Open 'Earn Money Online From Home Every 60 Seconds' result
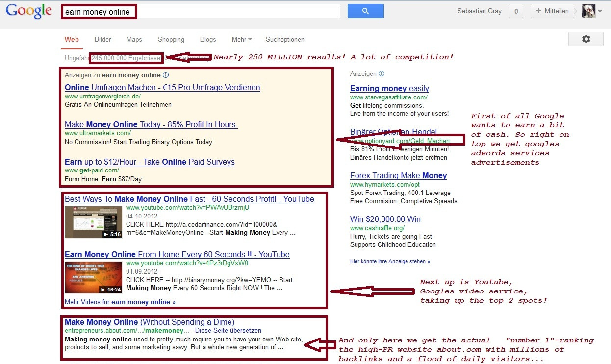Viewport: 611px width, 364px height. pos(177,255)
